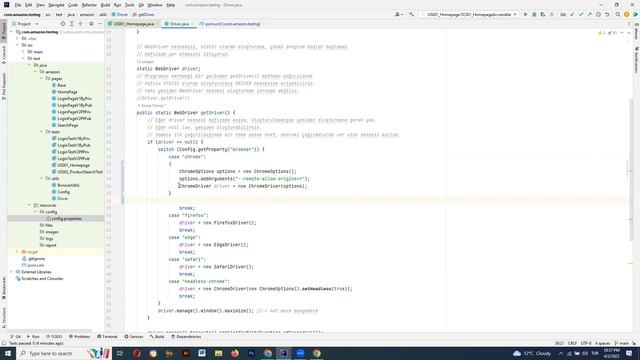Click the Git update project arrow icon

pyautogui.click(x=572, y=14)
